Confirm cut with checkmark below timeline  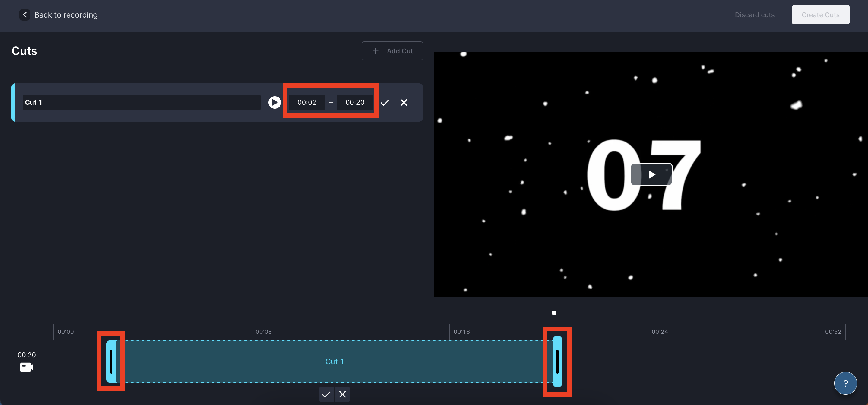(x=326, y=394)
